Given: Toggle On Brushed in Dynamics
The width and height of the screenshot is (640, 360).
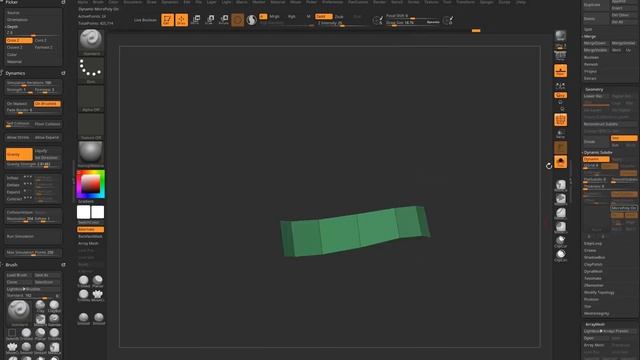Looking at the screenshot, I should [47, 104].
